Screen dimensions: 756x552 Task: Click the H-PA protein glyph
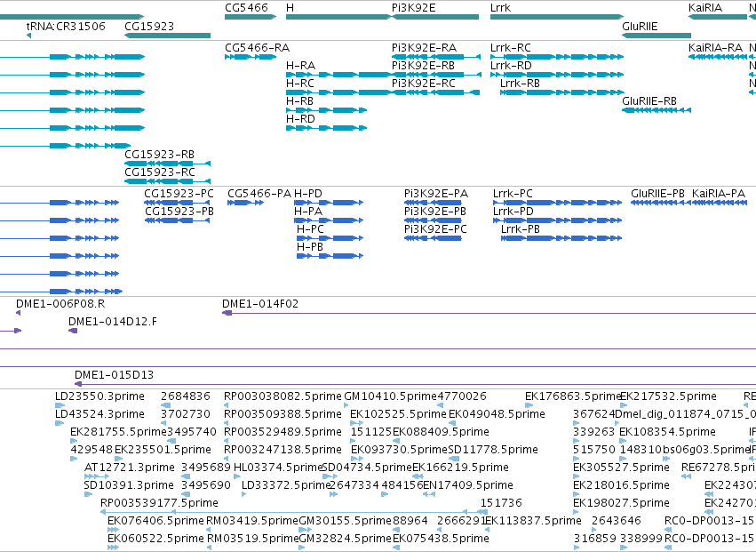coord(329,220)
